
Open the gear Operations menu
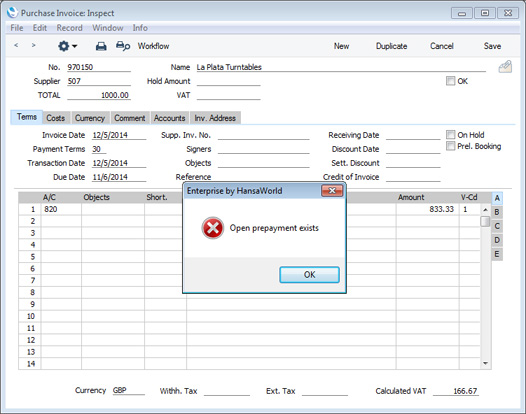(x=67, y=46)
